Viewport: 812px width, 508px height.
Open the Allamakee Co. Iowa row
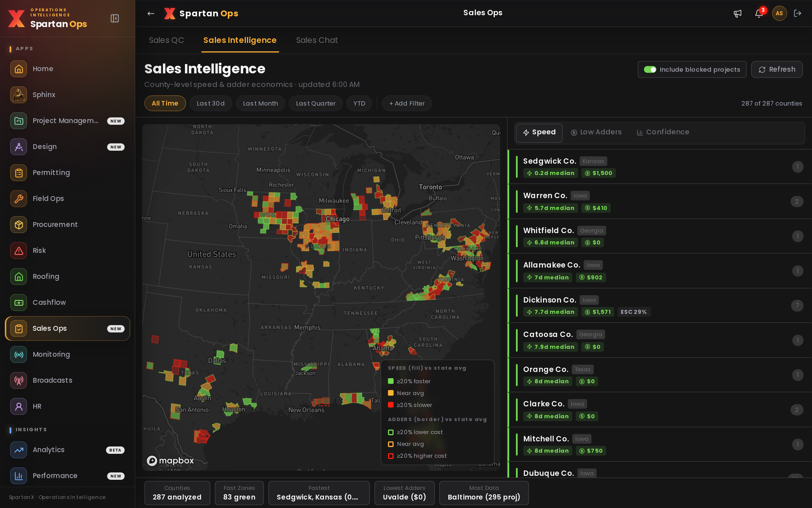click(x=660, y=271)
